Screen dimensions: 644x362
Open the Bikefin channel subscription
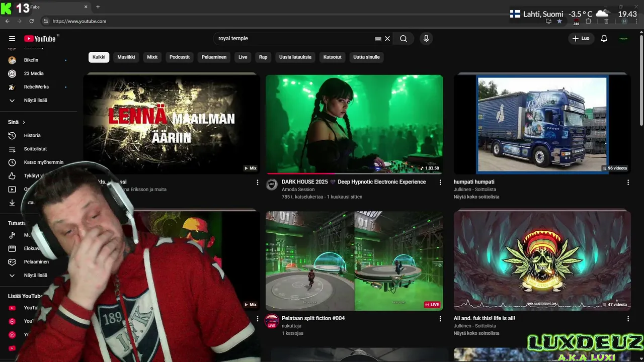(31, 60)
